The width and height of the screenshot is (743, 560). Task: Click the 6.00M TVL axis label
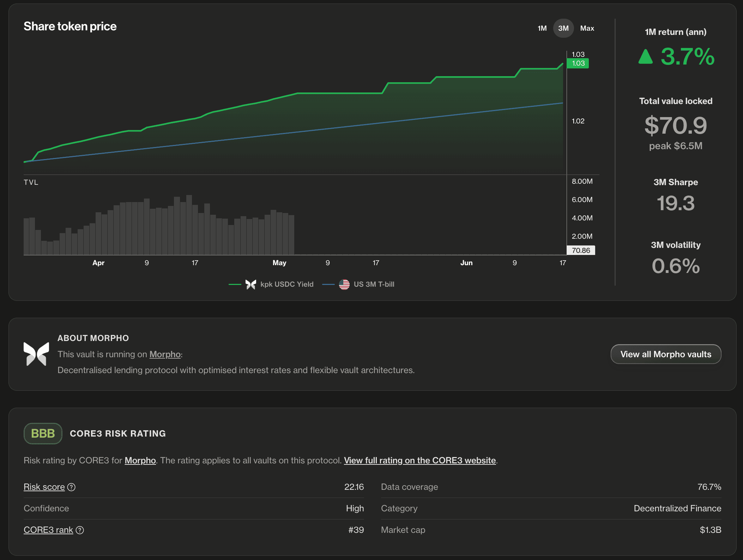click(x=582, y=200)
